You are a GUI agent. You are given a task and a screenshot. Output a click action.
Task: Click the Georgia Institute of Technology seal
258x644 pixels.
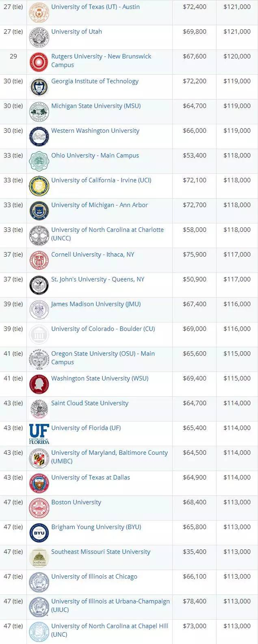pyautogui.click(x=39, y=87)
